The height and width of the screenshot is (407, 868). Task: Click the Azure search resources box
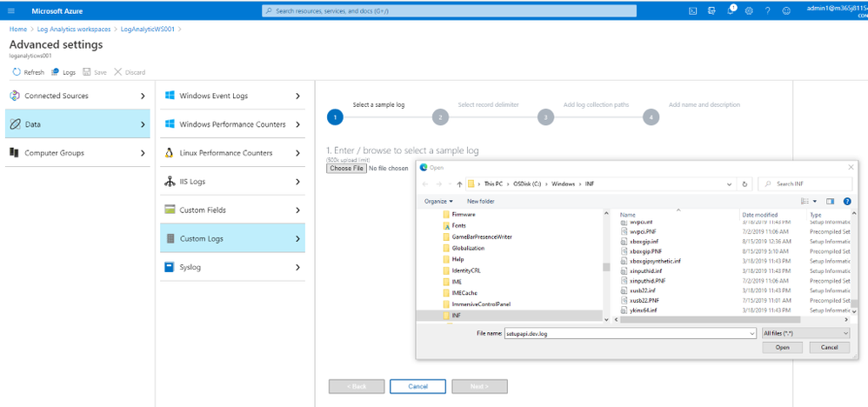coord(449,10)
